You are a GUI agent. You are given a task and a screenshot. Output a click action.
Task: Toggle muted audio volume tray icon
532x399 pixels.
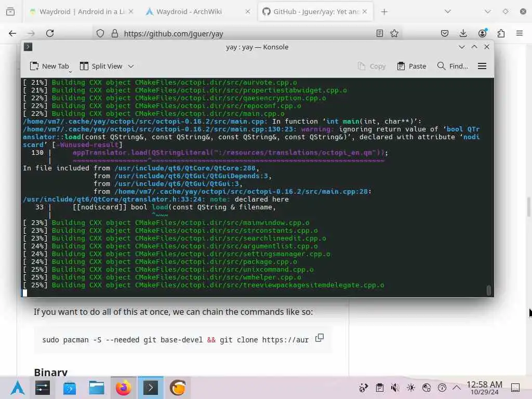tap(395, 388)
